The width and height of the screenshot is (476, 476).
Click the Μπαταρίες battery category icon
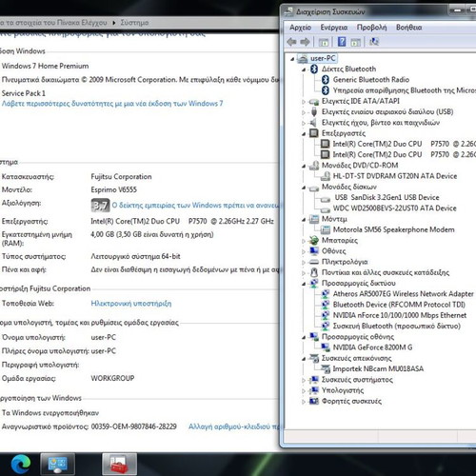314,240
